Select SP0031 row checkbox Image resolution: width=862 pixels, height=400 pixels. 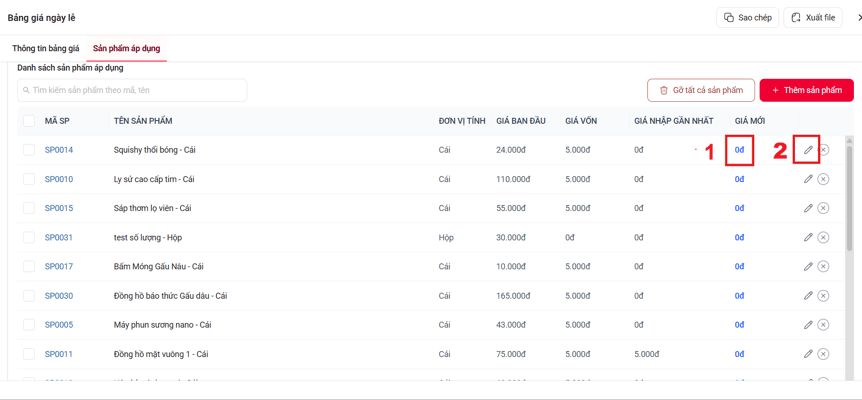[29, 237]
